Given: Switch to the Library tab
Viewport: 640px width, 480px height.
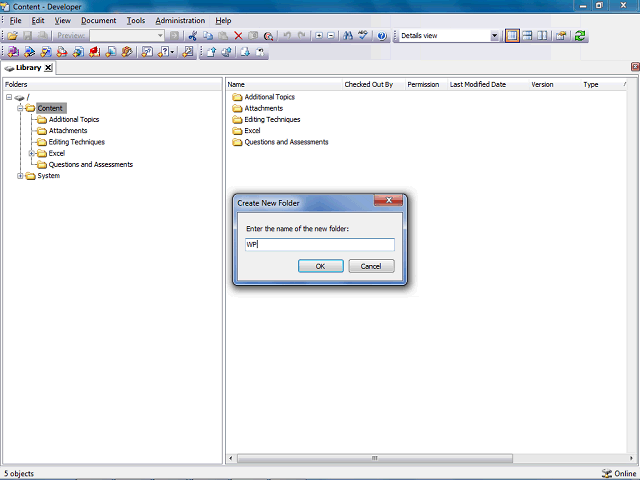Looking at the screenshot, I should point(28,68).
